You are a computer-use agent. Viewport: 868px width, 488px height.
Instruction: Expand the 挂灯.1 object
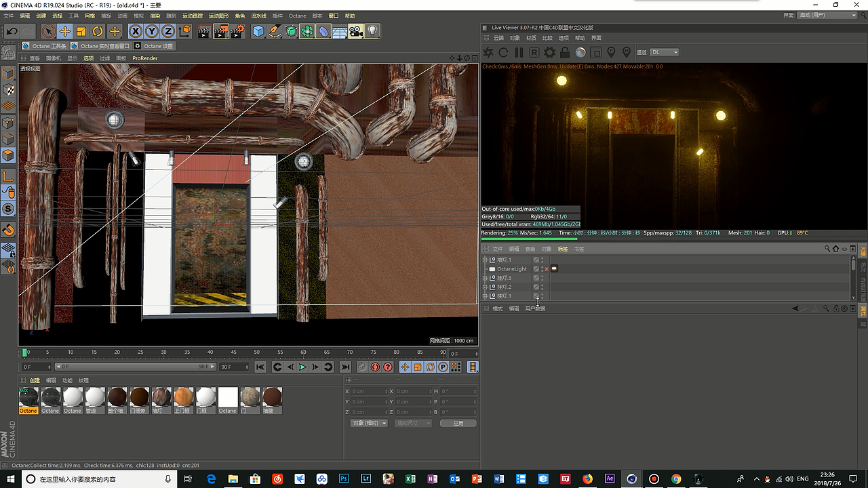485,296
